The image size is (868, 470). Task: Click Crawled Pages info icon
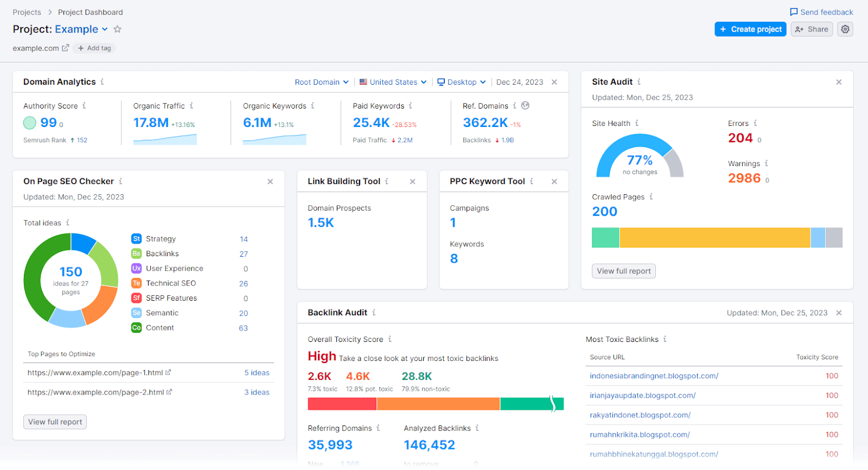pyautogui.click(x=651, y=196)
